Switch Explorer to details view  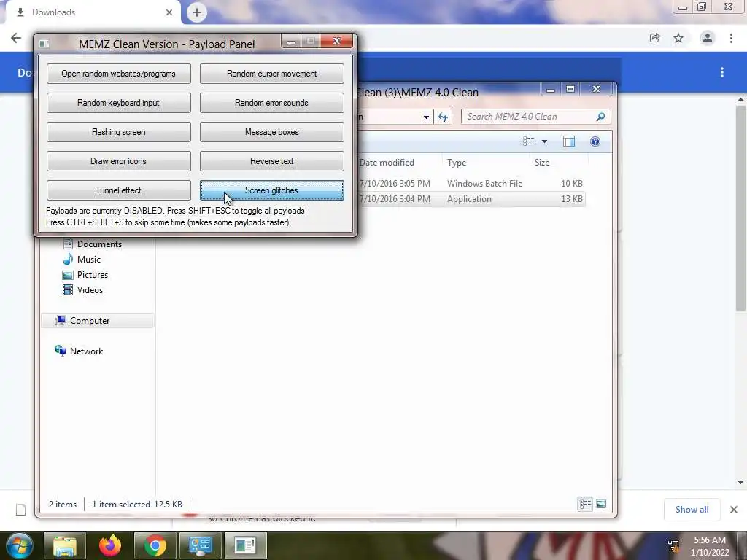[586, 504]
